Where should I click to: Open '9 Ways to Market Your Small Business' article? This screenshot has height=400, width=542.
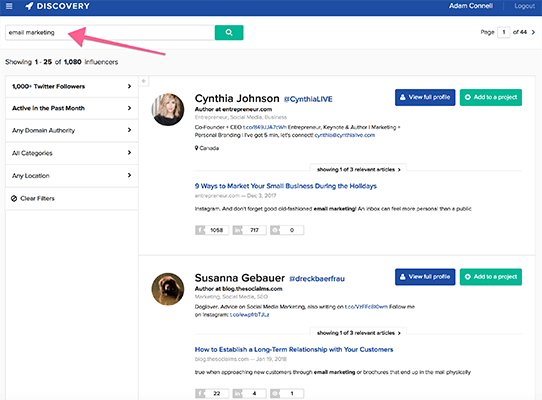coord(286,186)
